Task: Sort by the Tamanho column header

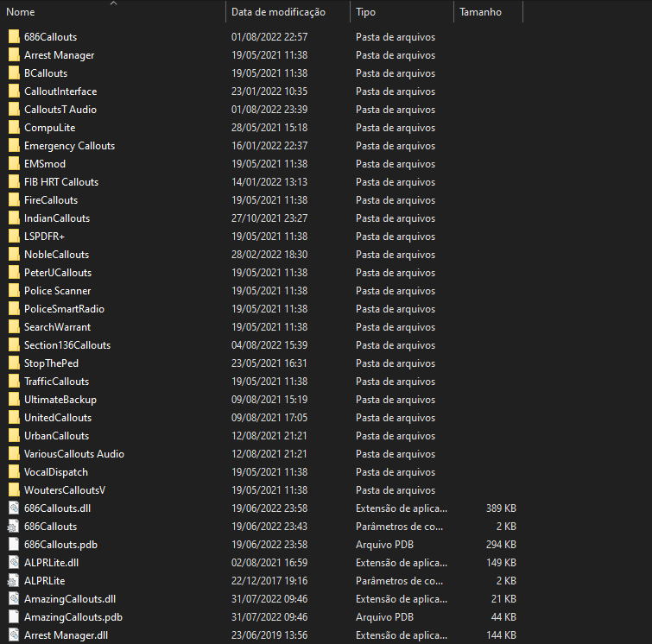Action: 480,12
